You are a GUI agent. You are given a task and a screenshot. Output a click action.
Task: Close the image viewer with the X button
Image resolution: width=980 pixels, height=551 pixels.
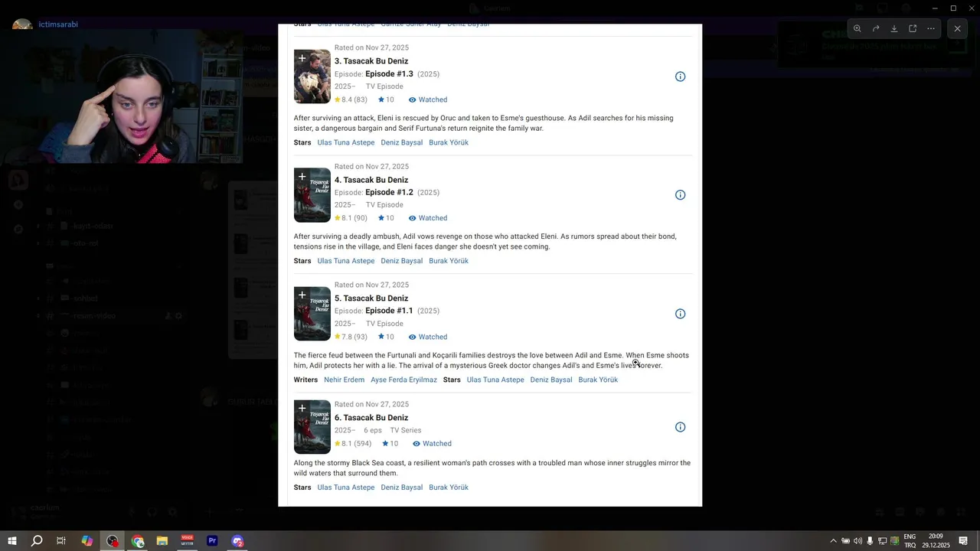click(957, 28)
